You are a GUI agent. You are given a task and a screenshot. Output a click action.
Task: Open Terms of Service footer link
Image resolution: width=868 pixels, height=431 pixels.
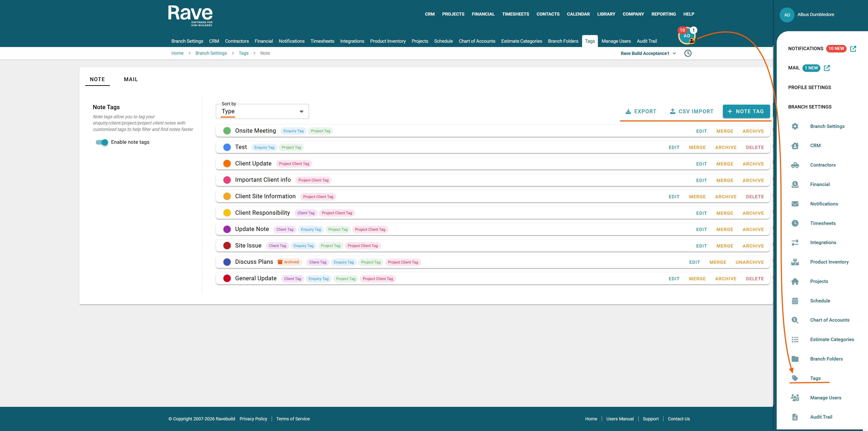[293, 419]
